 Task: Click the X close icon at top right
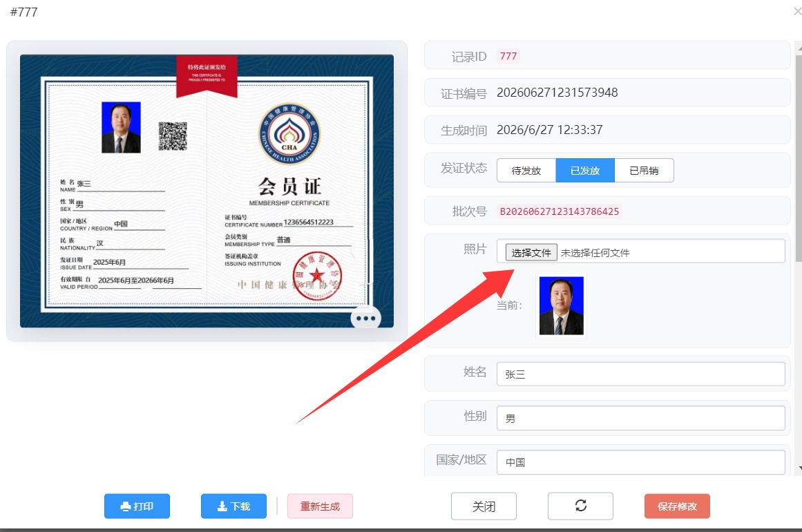[797, 11]
